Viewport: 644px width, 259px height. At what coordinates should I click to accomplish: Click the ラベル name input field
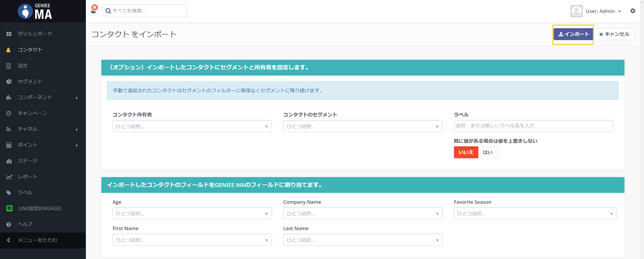pos(533,126)
